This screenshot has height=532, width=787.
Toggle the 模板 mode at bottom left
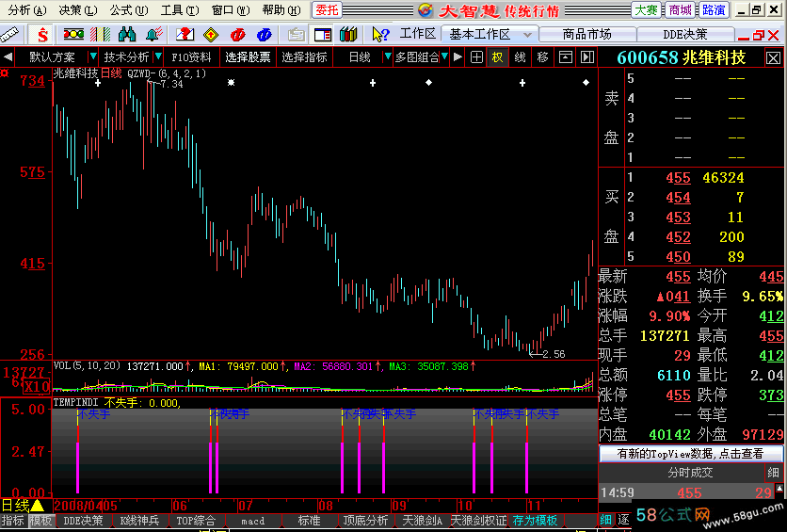(40, 521)
